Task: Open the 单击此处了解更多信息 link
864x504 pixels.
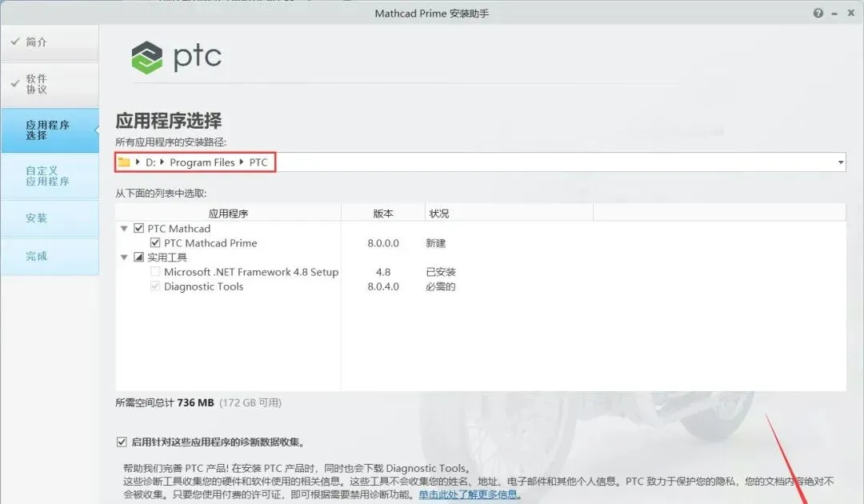Action: tap(468, 494)
